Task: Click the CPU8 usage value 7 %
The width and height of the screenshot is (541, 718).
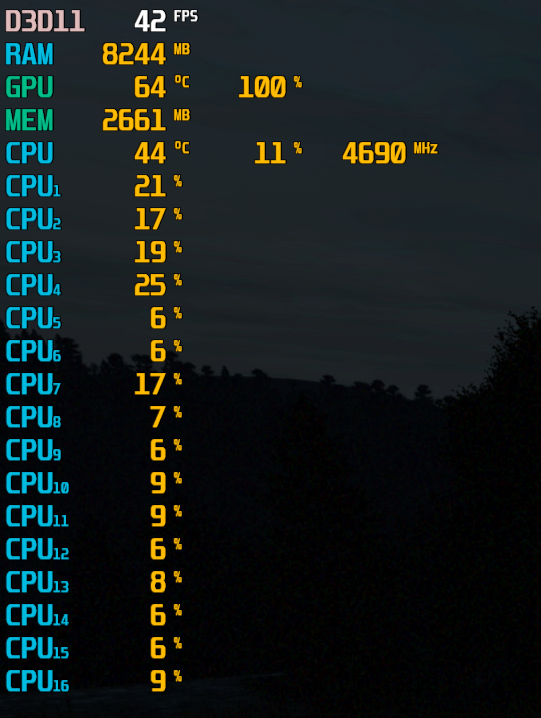Action: [x=166, y=416]
